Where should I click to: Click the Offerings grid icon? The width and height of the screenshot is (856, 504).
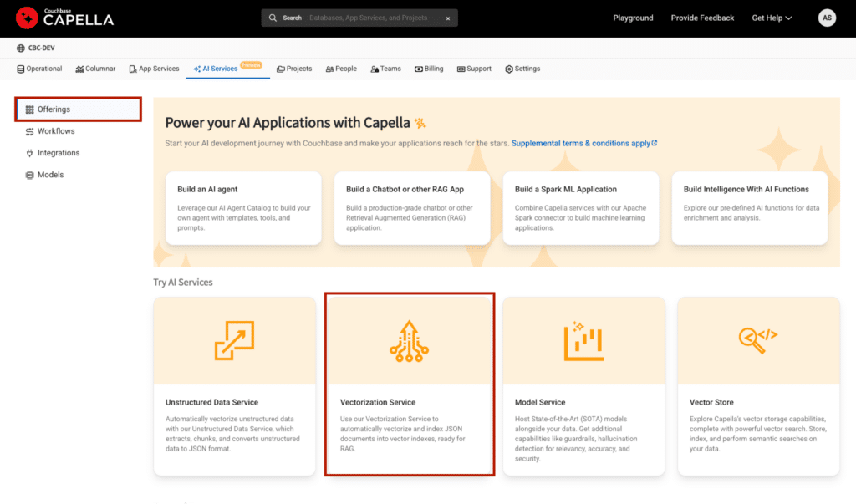click(x=29, y=109)
